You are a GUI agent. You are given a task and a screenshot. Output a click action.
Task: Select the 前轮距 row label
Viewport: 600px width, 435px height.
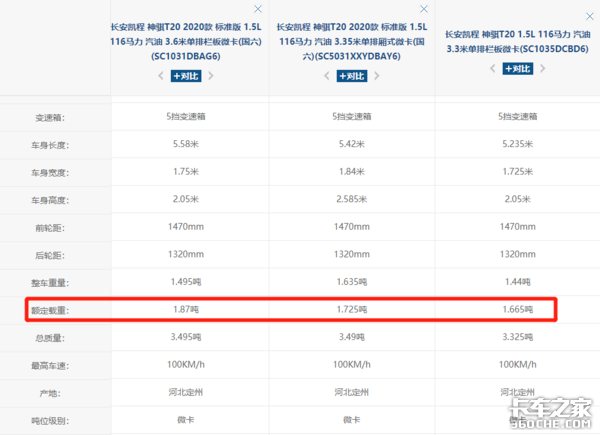(50, 228)
